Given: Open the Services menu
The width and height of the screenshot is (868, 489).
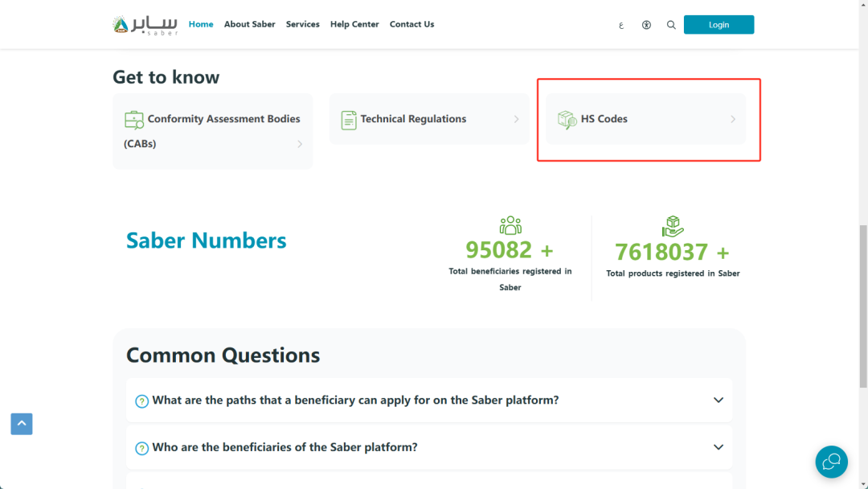Looking at the screenshot, I should pyautogui.click(x=303, y=24).
